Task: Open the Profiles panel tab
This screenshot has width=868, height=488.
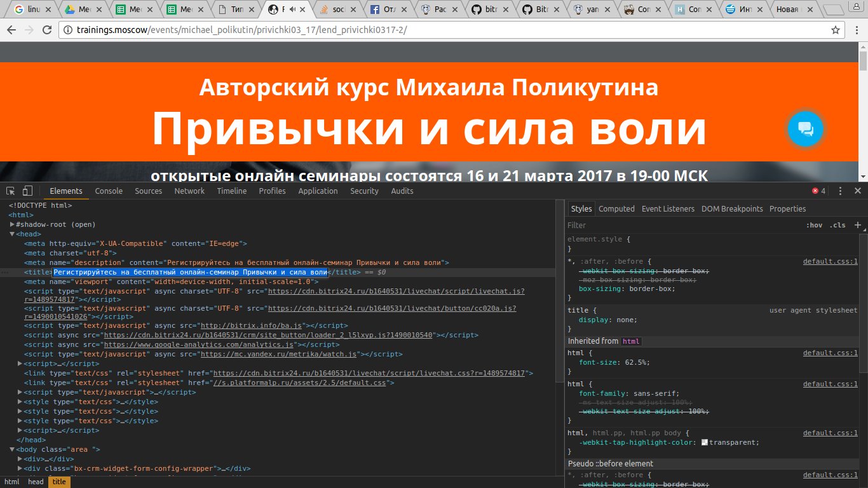Action: (272, 191)
